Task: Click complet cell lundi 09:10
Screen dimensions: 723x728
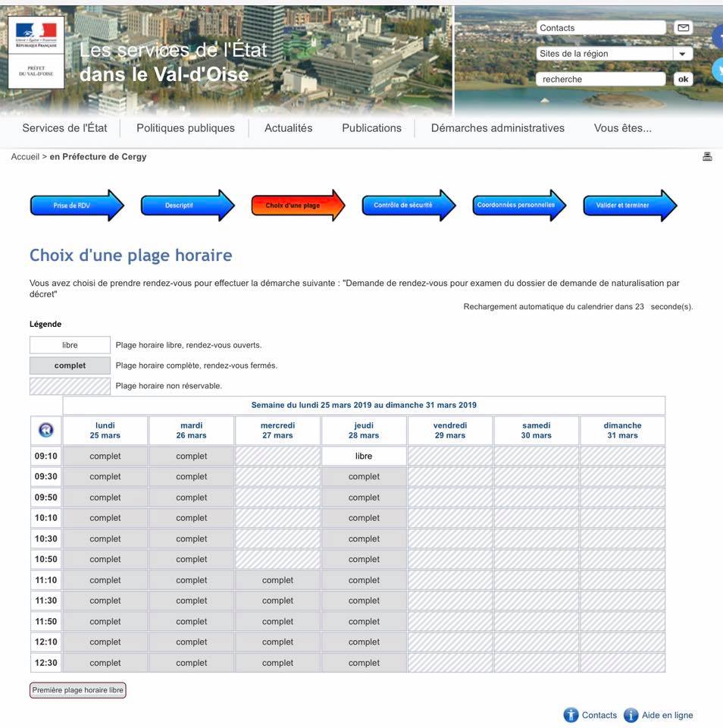Action: tap(105, 456)
